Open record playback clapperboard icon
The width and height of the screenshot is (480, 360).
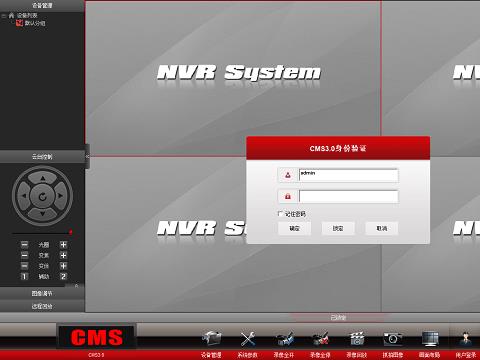coord(357,339)
